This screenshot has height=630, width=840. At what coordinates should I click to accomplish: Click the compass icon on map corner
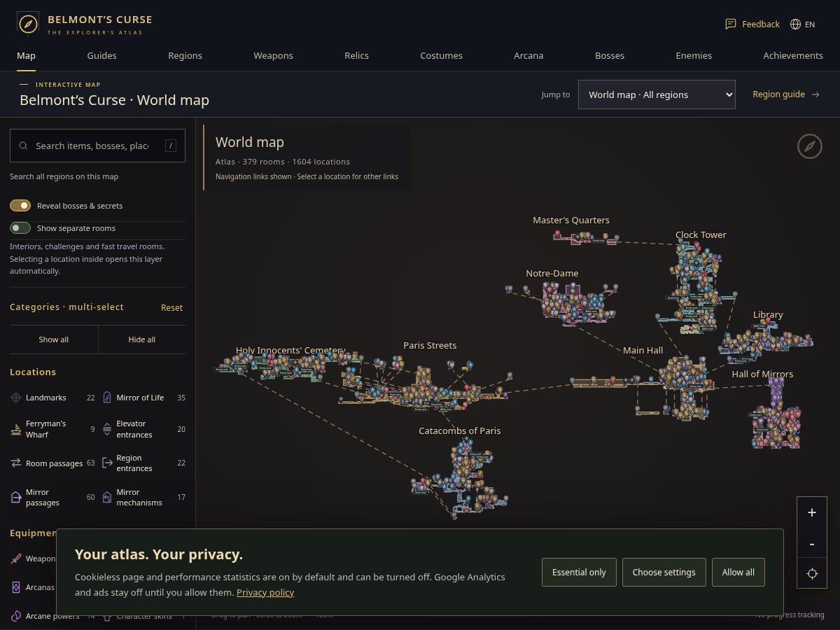[810, 146]
